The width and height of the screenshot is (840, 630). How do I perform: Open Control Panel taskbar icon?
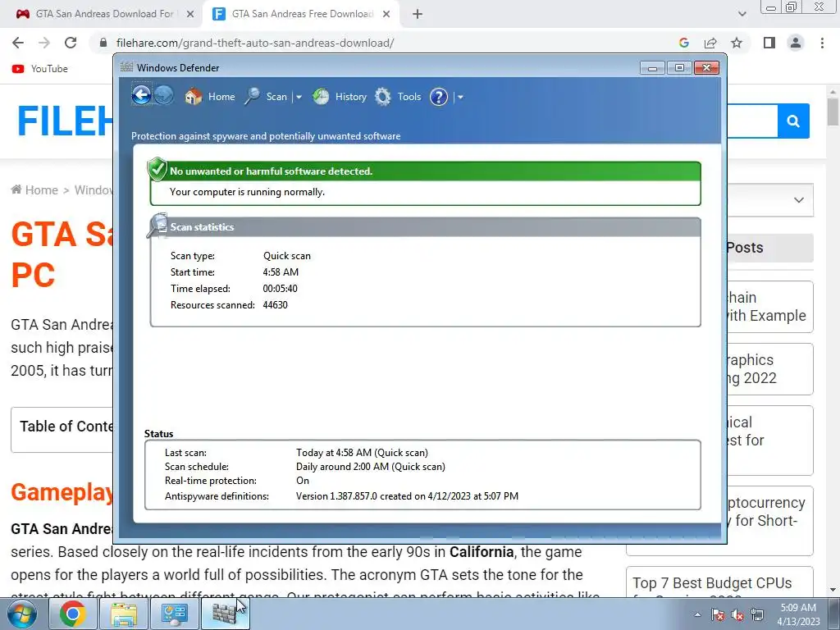[174, 614]
